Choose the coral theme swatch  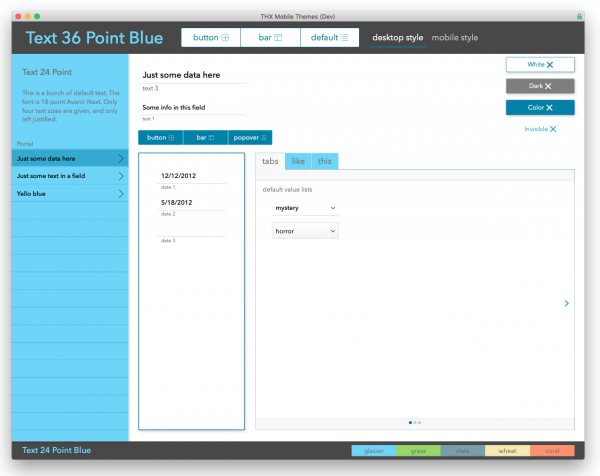[x=552, y=451]
